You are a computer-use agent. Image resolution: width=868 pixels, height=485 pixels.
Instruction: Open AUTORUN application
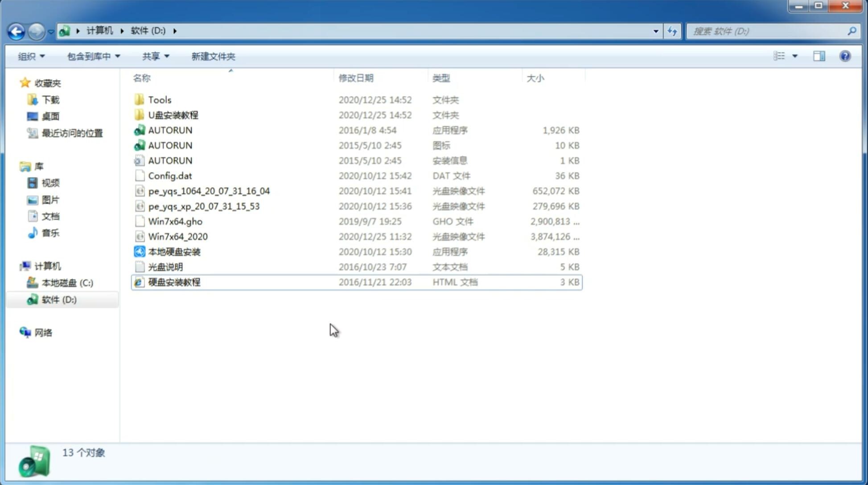170,130
